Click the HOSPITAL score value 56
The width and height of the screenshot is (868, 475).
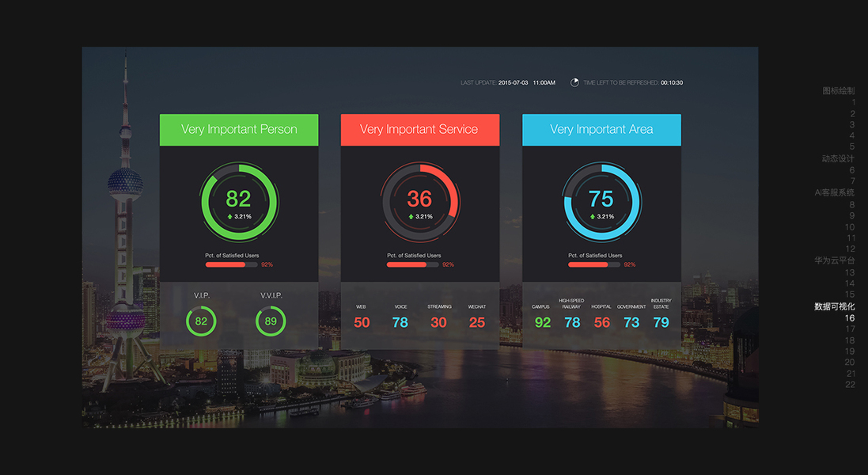[601, 322]
